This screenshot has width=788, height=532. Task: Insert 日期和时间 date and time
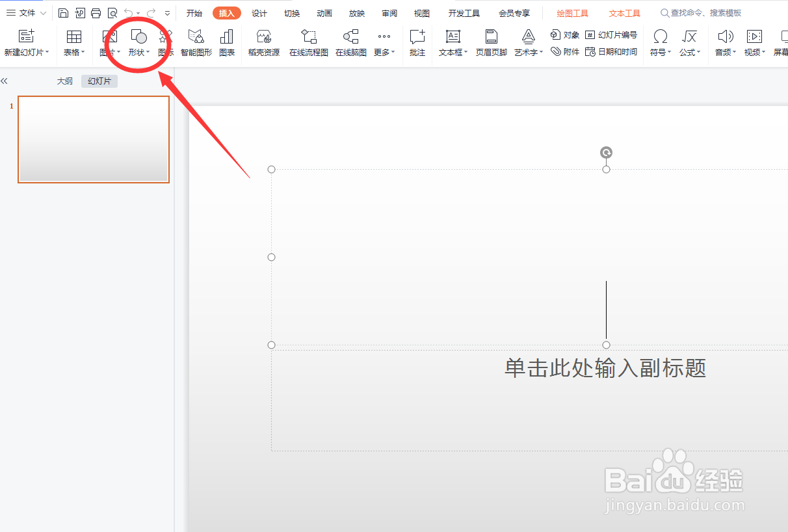coord(611,51)
